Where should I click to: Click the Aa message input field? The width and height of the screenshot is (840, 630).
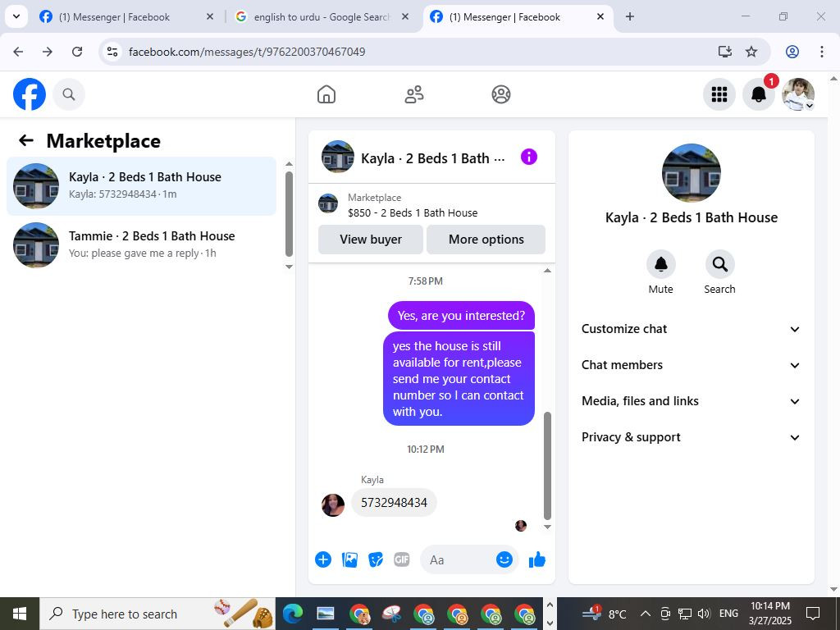point(461,559)
